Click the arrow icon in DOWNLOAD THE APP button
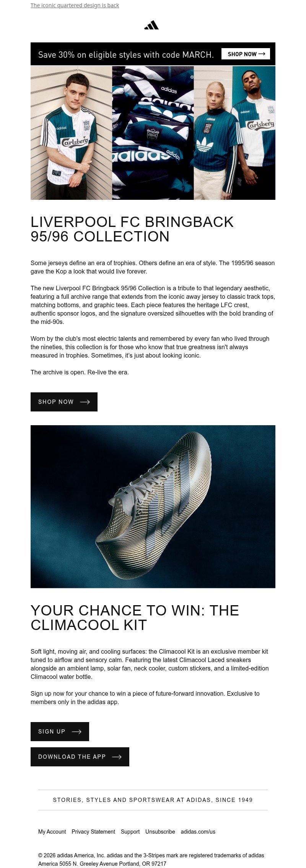 [117, 756]
